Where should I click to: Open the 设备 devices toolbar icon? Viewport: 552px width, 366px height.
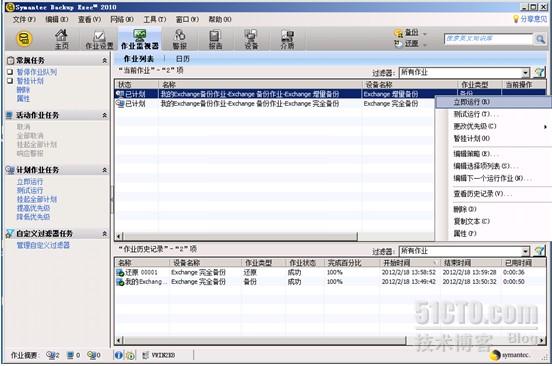[x=251, y=39]
